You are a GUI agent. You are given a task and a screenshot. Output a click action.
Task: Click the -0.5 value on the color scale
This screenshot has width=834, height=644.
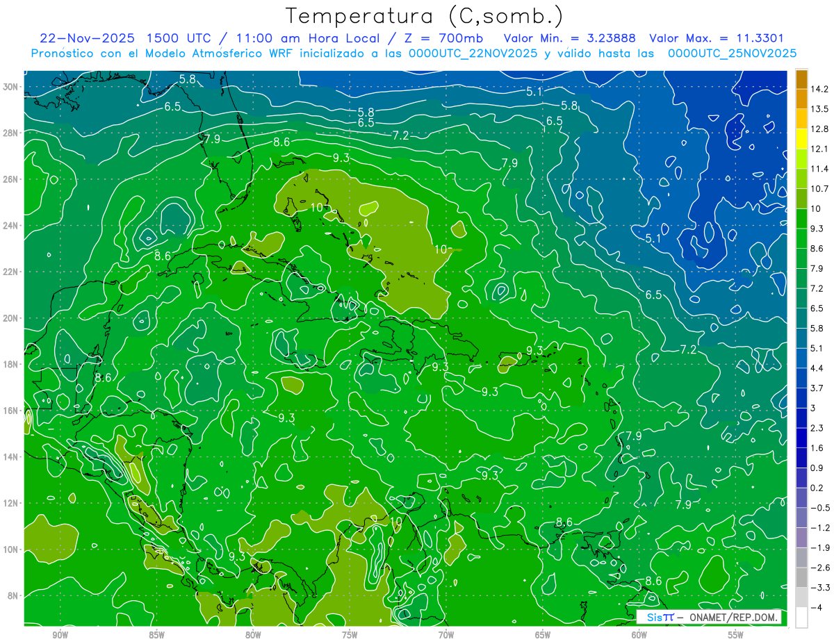pyautogui.click(x=819, y=508)
